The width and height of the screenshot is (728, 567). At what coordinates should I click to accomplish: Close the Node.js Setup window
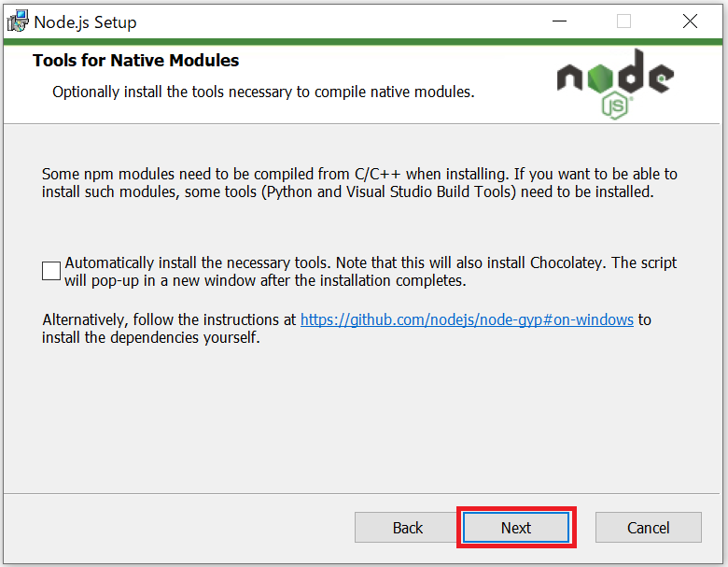(690, 21)
